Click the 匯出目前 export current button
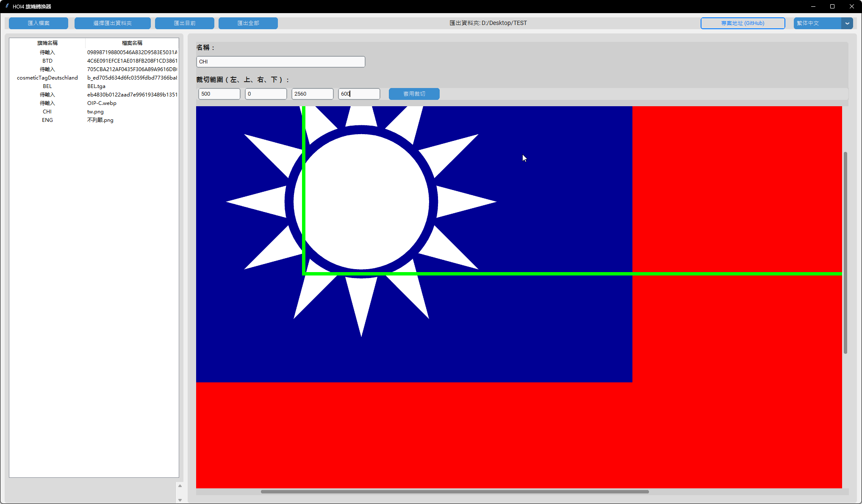The height and width of the screenshot is (504, 862). (185, 23)
